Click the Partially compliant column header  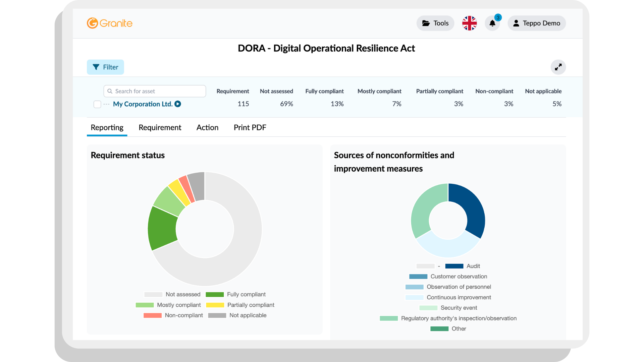(439, 91)
